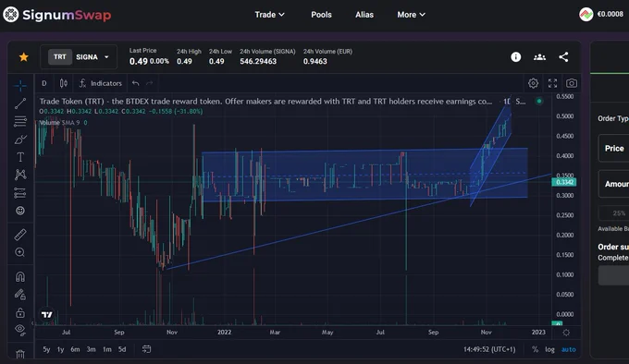629x364 pixels.
Task: Select the brush drawing tool
Action: point(20,140)
